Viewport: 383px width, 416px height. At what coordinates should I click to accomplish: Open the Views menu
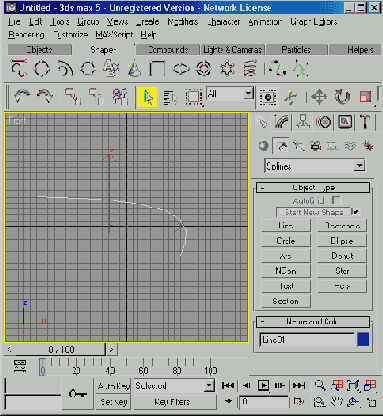click(x=117, y=22)
